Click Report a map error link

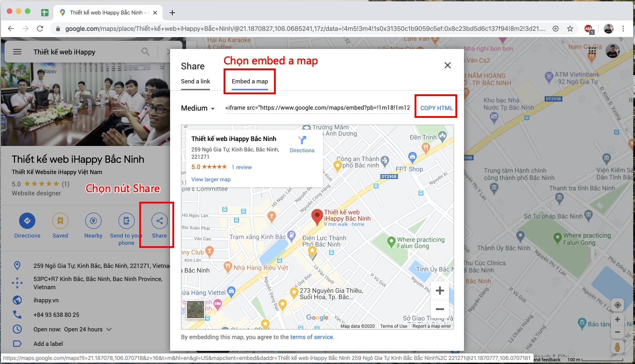tap(432, 326)
